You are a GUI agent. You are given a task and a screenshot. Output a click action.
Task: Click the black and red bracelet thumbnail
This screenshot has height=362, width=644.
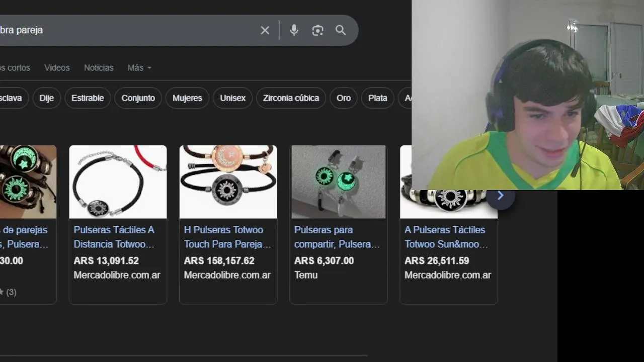[118, 182]
